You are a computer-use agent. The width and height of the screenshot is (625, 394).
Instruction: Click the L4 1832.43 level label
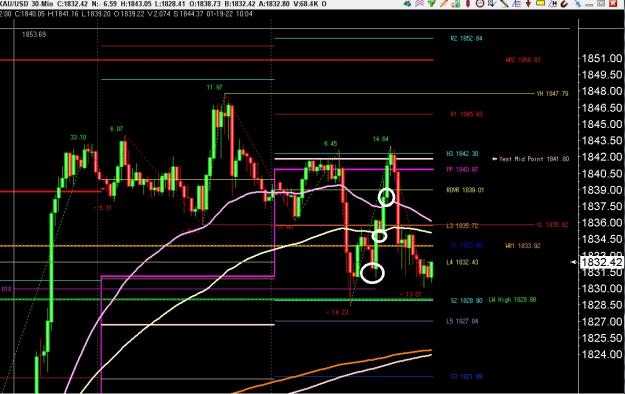(x=462, y=262)
